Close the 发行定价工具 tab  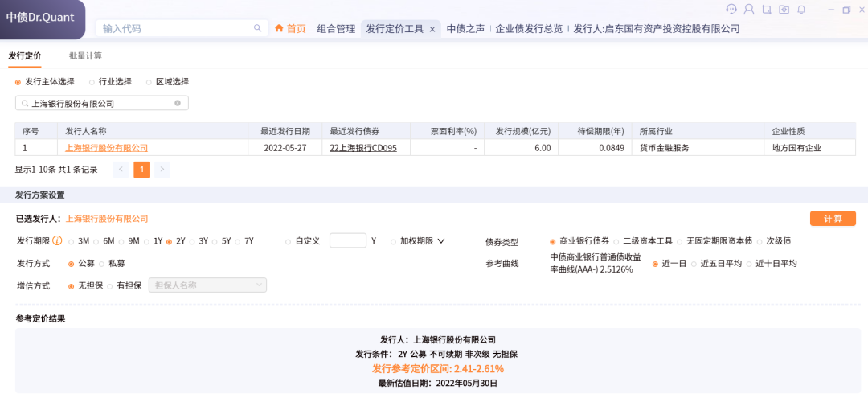(x=432, y=29)
